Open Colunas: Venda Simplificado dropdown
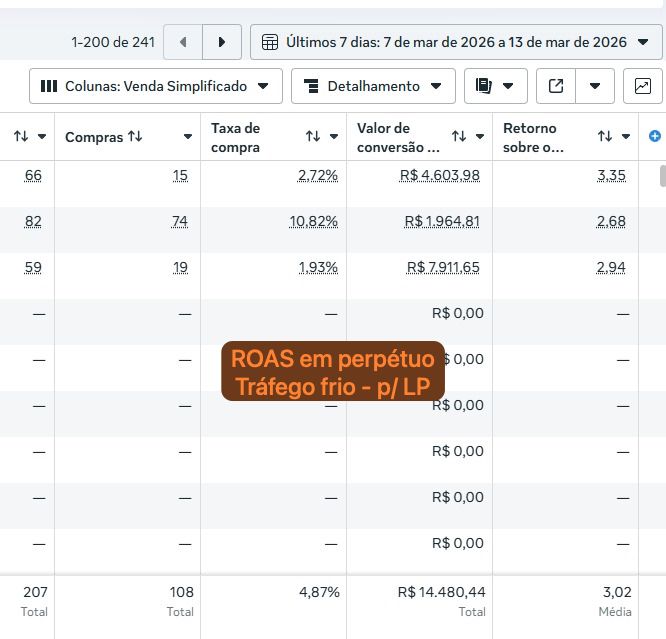Image resolution: width=666 pixels, height=639 pixels. [155, 86]
